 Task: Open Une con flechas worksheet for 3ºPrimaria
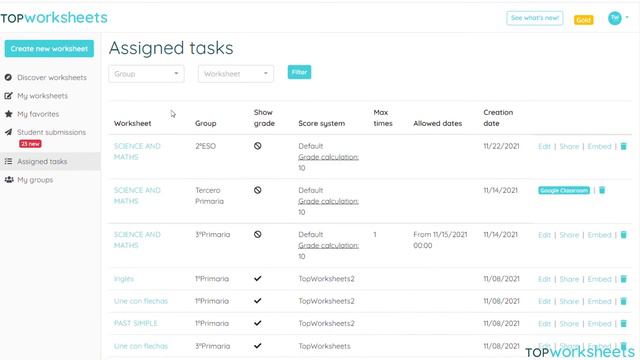(x=141, y=346)
